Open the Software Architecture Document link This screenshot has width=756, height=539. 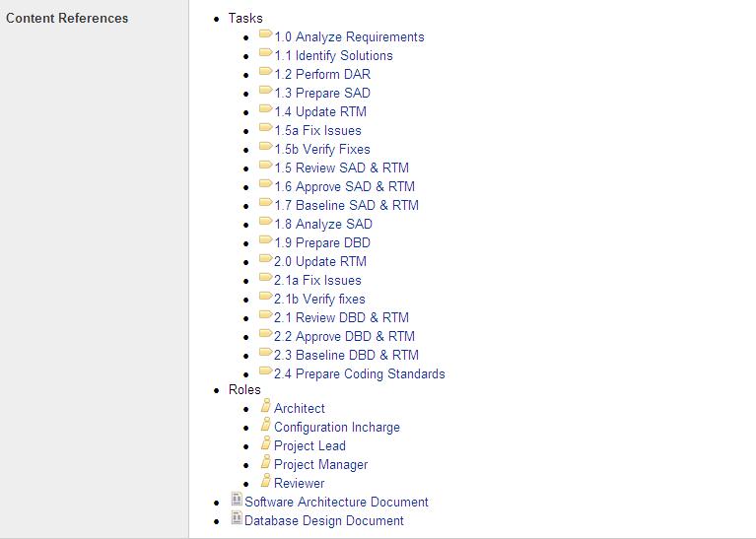[x=336, y=502]
